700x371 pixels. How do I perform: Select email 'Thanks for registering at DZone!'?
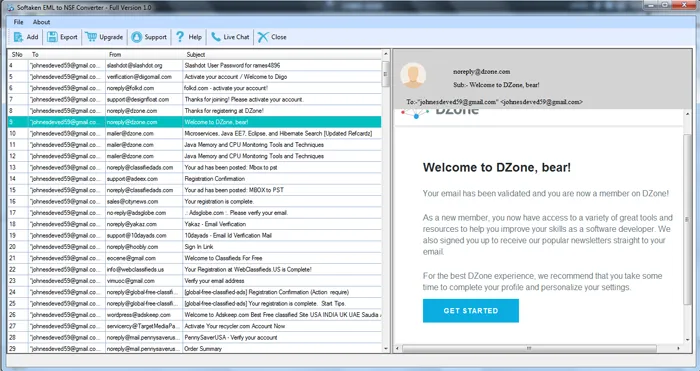pyautogui.click(x=195, y=111)
